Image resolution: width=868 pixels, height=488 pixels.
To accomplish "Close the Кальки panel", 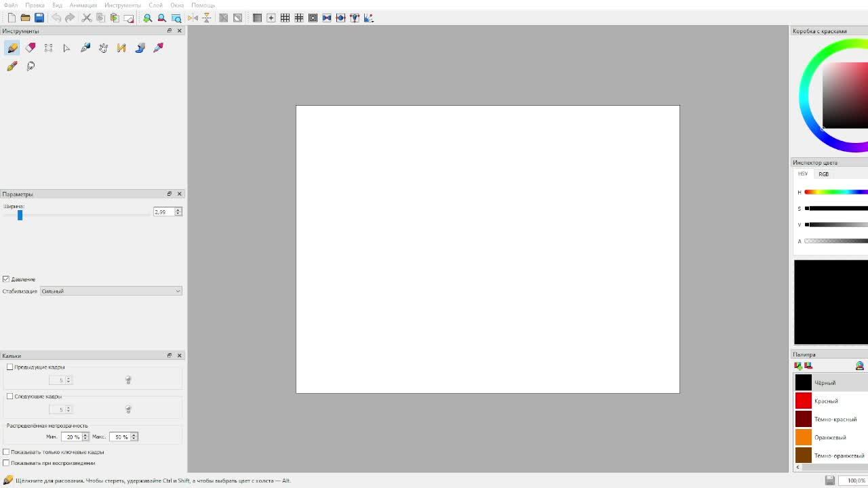I will tap(180, 355).
